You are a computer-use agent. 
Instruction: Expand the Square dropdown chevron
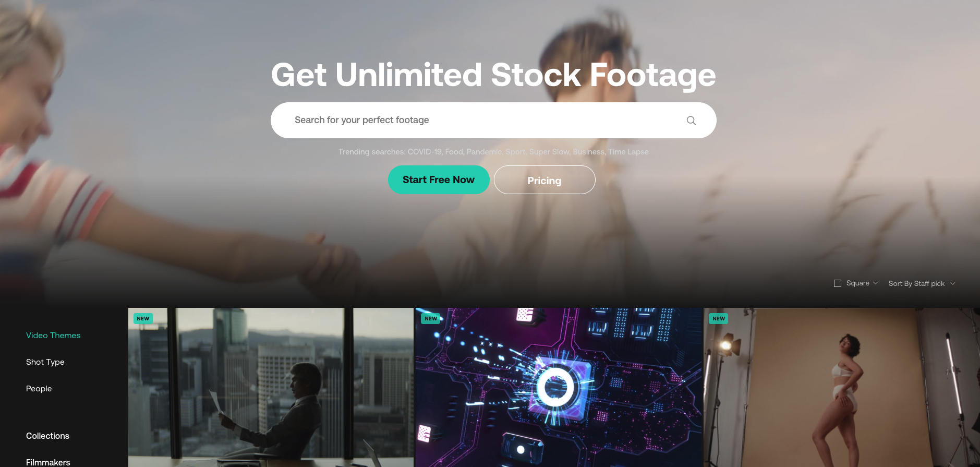[876, 283]
